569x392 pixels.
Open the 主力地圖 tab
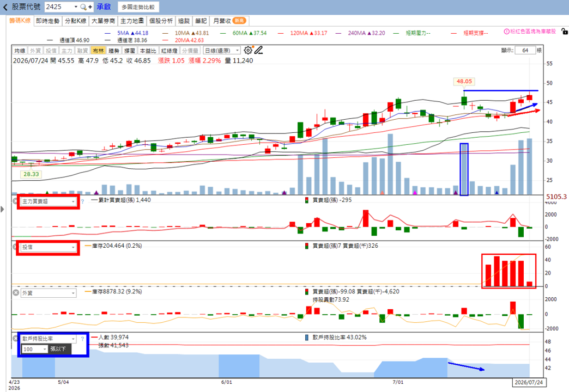132,21
